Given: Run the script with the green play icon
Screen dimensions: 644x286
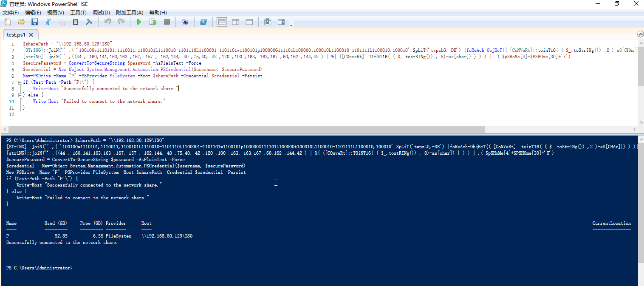Looking at the screenshot, I should (139, 22).
